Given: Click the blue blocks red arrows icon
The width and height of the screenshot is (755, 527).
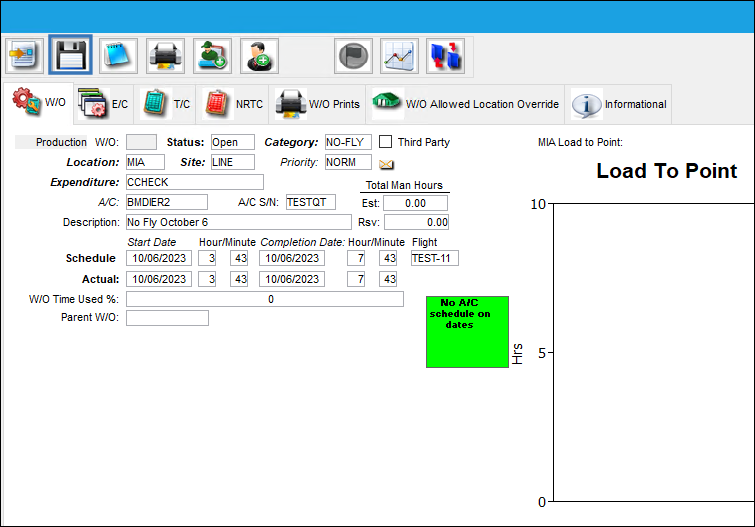Looking at the screenshot, I should [x=445, y=56].
